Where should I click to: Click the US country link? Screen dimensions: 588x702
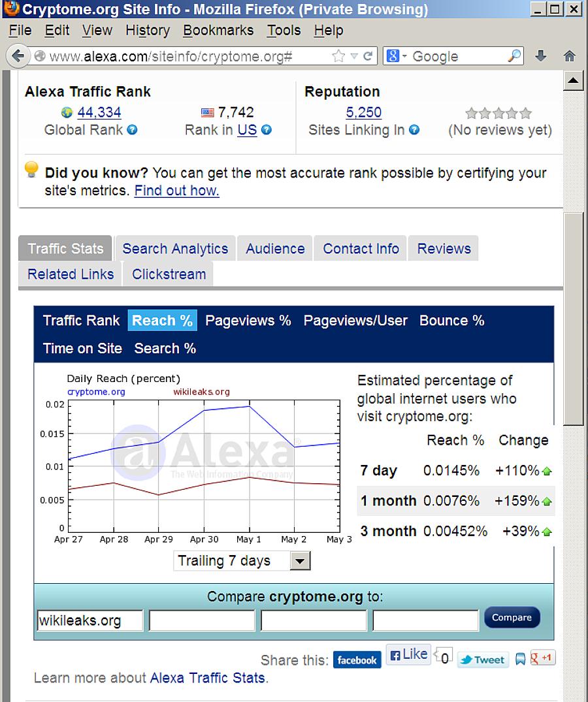(247, 130)
